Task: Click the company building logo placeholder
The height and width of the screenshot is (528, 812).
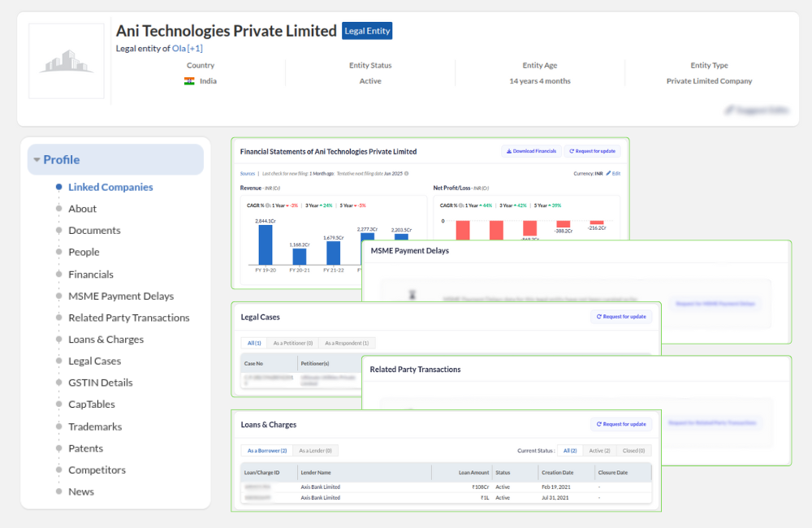Action: click(x=67, y=61)
